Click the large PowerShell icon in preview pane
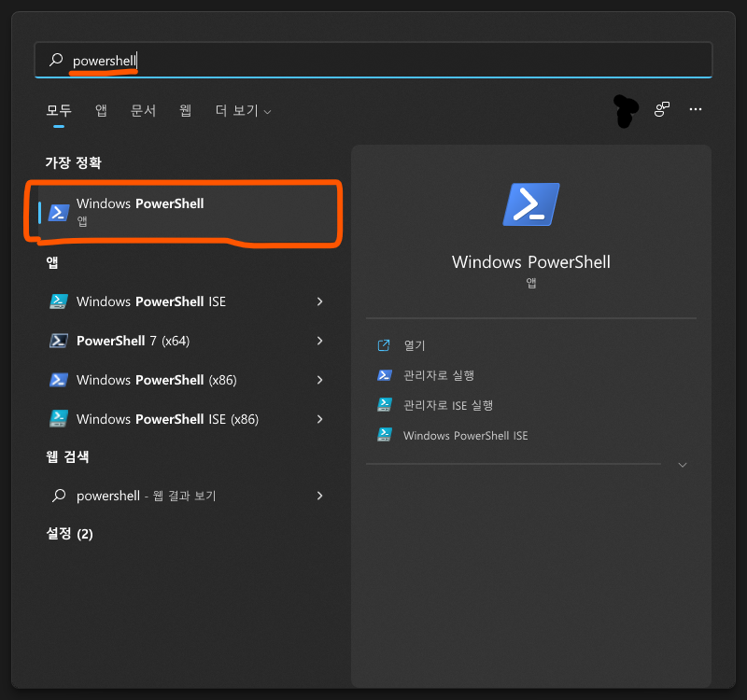The height and width of the screenshot is (700, 747). 531,204
